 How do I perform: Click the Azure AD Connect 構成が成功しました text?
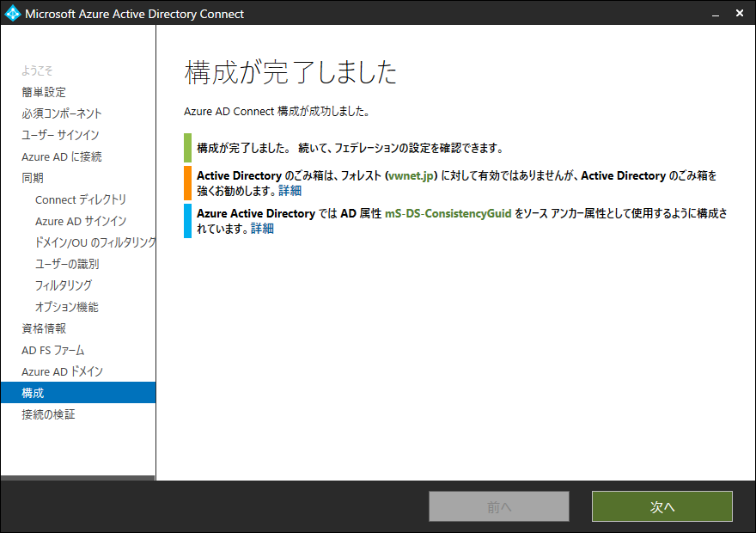pyautogui.click(x=277, y=112)
